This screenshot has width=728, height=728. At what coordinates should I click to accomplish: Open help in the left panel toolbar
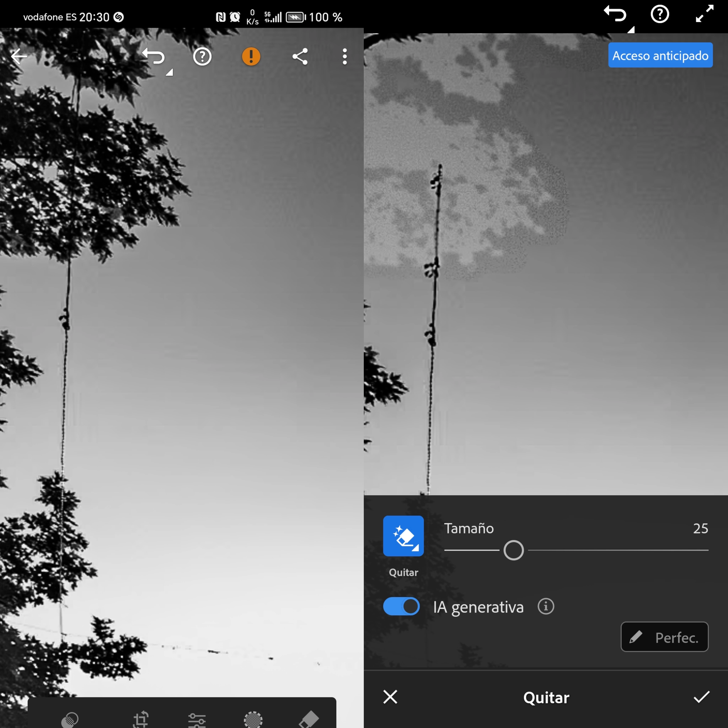click(202, 57)
